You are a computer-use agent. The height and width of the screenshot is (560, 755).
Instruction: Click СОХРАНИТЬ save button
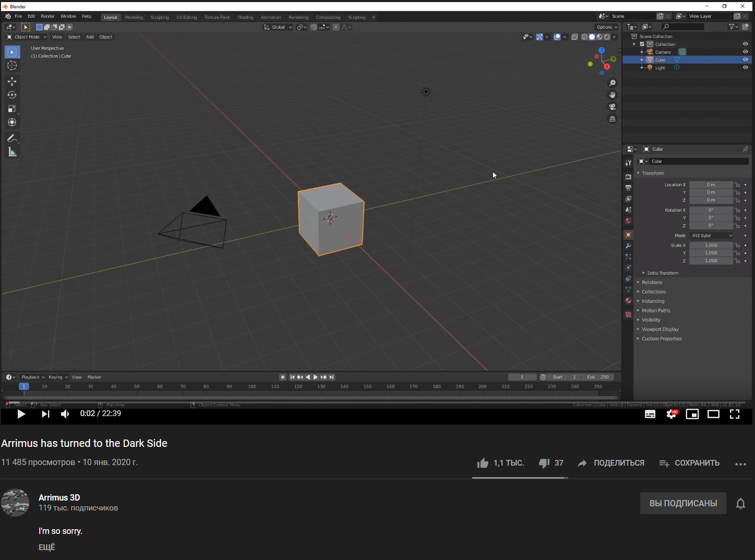point(689,463)
